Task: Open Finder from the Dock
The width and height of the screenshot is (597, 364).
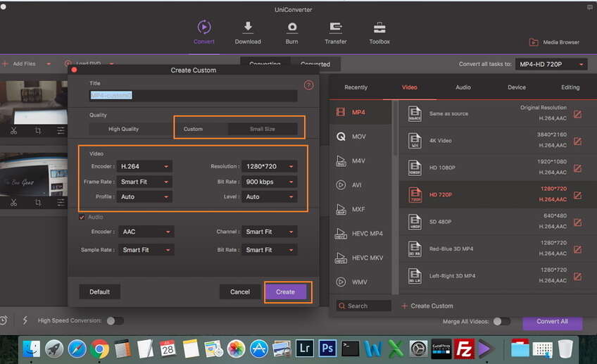Action: (32, 349)
